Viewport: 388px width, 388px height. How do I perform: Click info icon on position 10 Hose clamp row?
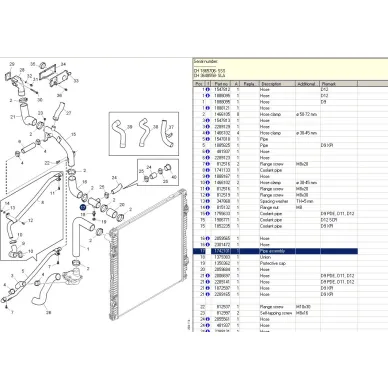(207, 183)
